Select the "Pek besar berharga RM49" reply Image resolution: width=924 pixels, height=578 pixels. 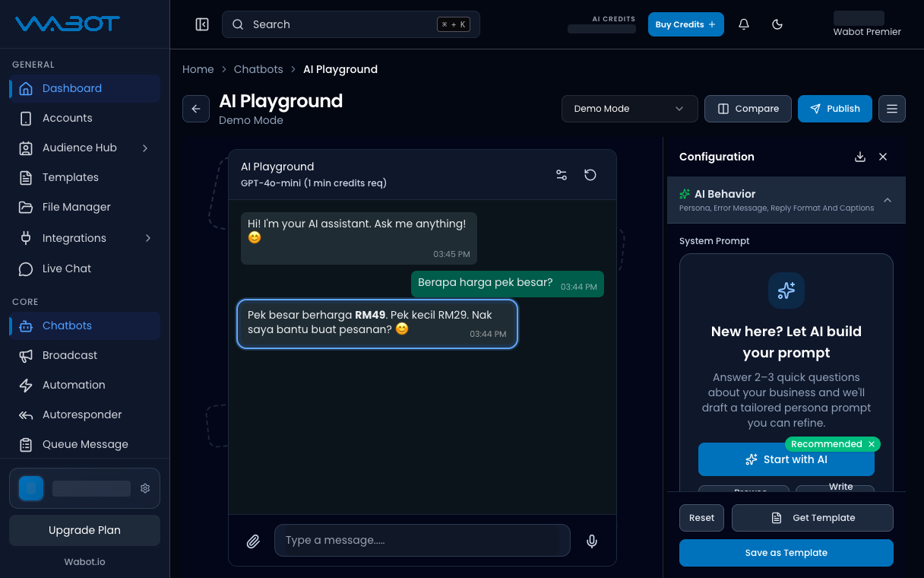point(377,324)
